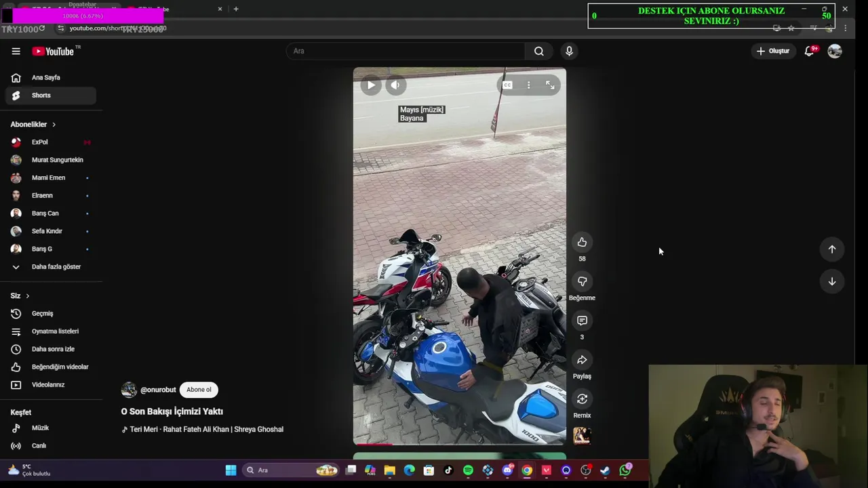The width and height of the screenshot is (868, 488).
Task: Open Daha sonra izle list
Action: pos(51,349)
